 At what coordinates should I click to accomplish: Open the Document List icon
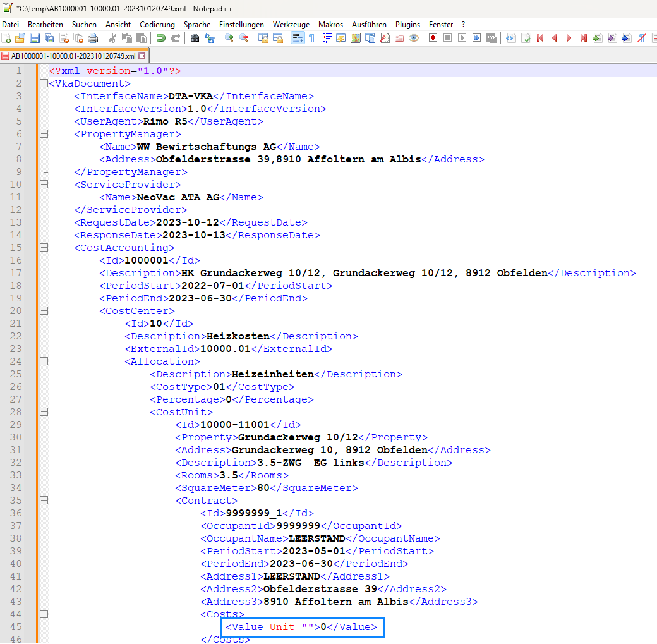[x=370, y=39]
